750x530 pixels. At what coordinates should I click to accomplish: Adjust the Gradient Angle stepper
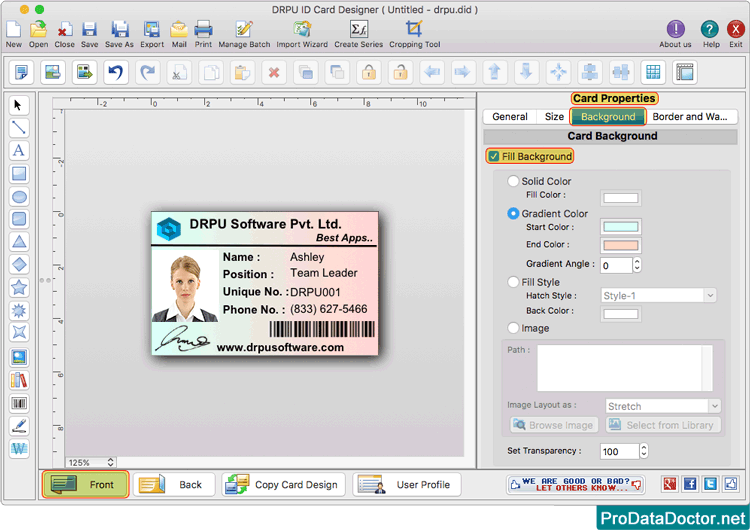637,265
